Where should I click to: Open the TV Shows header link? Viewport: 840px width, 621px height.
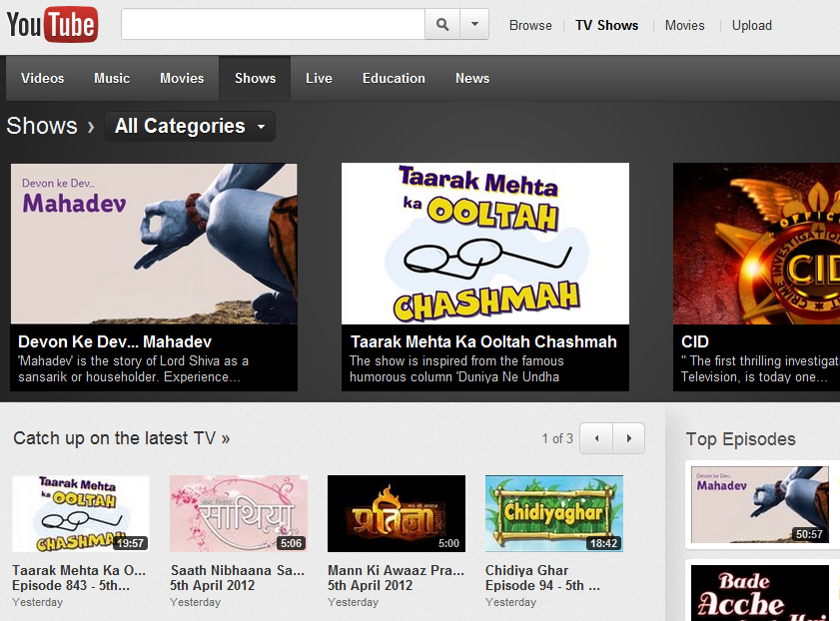point(606,25)
